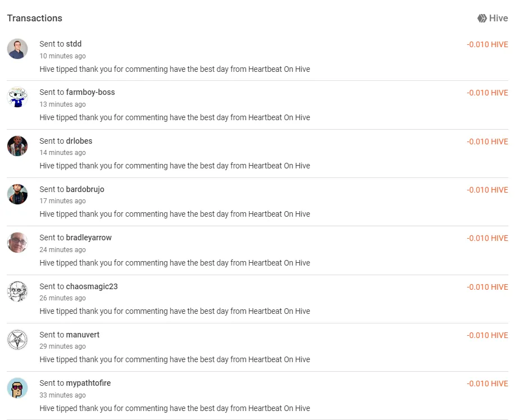Open stdd's profile avatar
Image resolution: width=519 pixels, height=420 pixels.
pyautogui.click(x=17, y=49)
